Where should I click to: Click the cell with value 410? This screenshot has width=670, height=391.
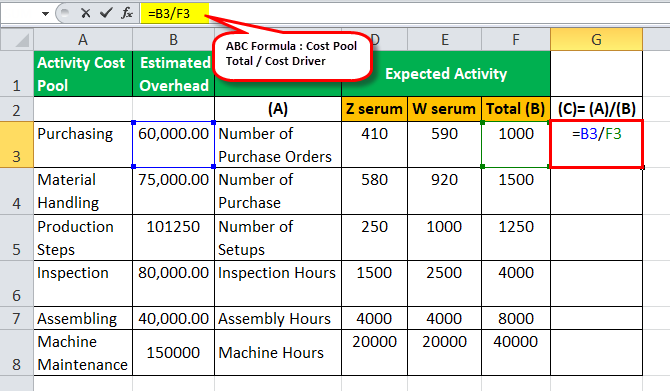[x=374, y=144]
